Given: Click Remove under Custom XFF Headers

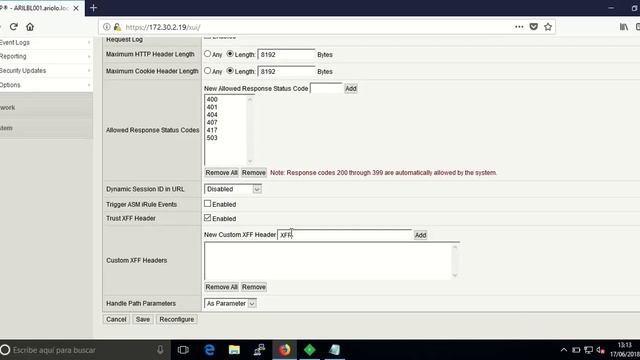Looking at the screenshot, I should (x=253, y=287).
